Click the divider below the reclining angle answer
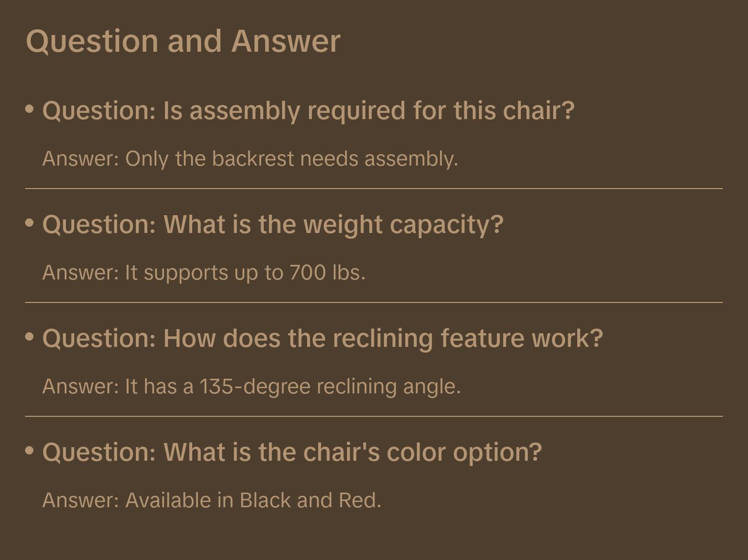The image size is (748, 560). click(374, 416)
